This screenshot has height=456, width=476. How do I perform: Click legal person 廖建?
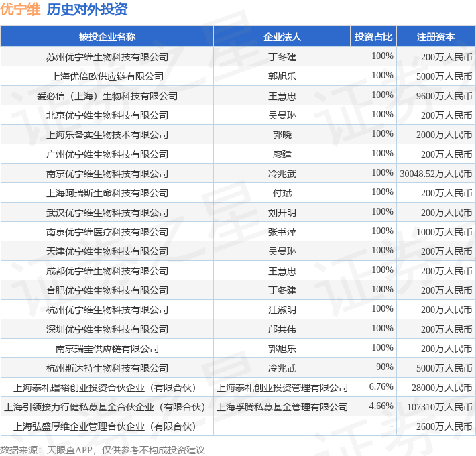pyautogui.click(x=282, y=154)
